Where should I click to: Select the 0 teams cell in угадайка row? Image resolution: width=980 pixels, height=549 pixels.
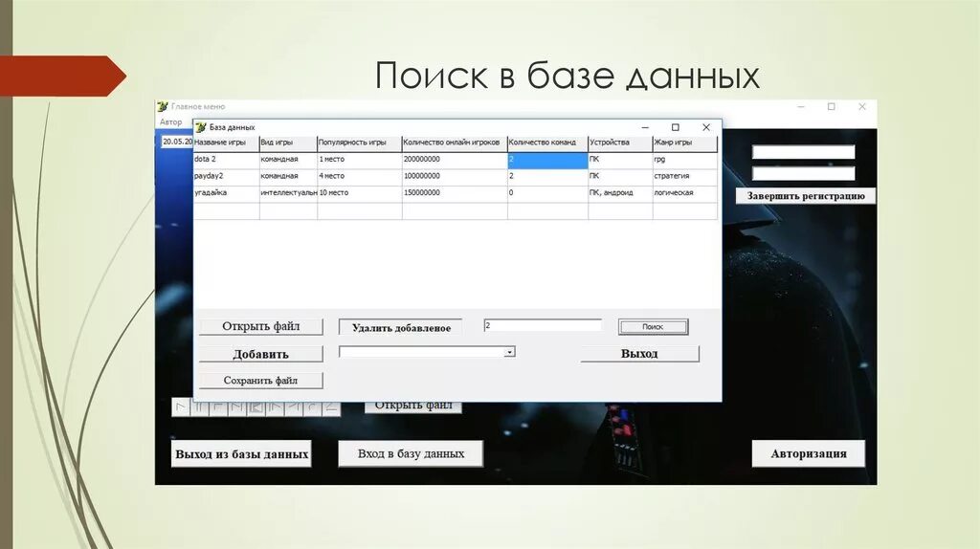[x=547, y=193]
